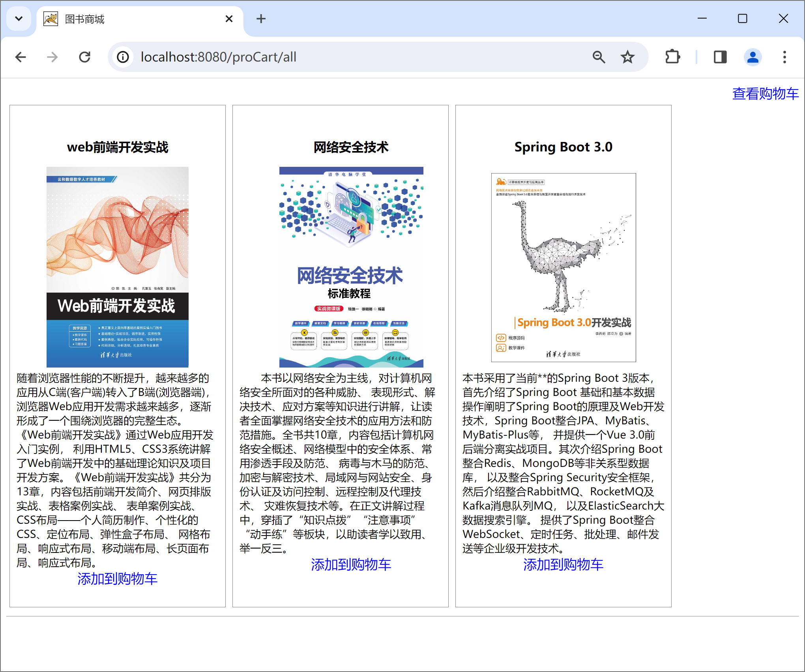This screenshot has height=672, width=805.
Task: Click the forward navigation arrow
Action: pos(52,57)
